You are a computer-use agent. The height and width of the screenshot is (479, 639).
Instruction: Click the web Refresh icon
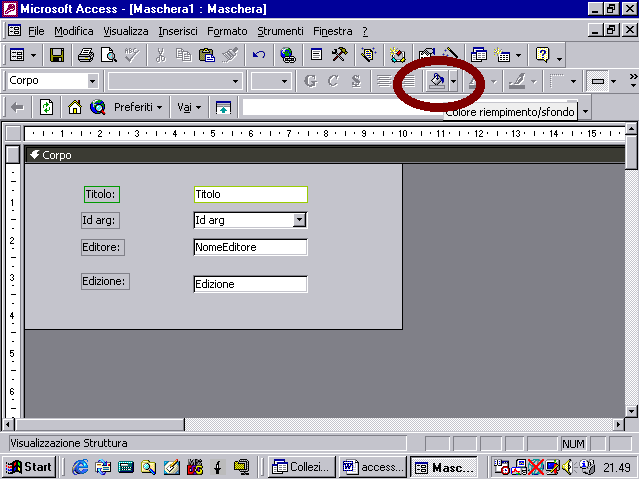point(46,108)
